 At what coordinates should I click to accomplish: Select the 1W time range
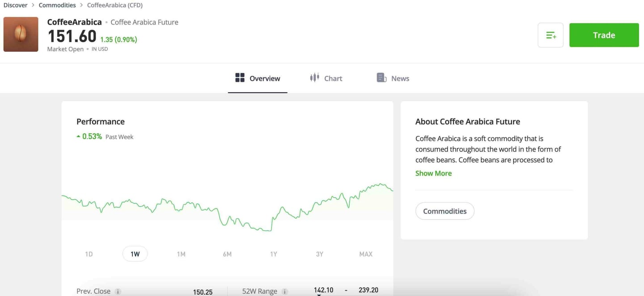pyautogui.click(x=135, y=254)
